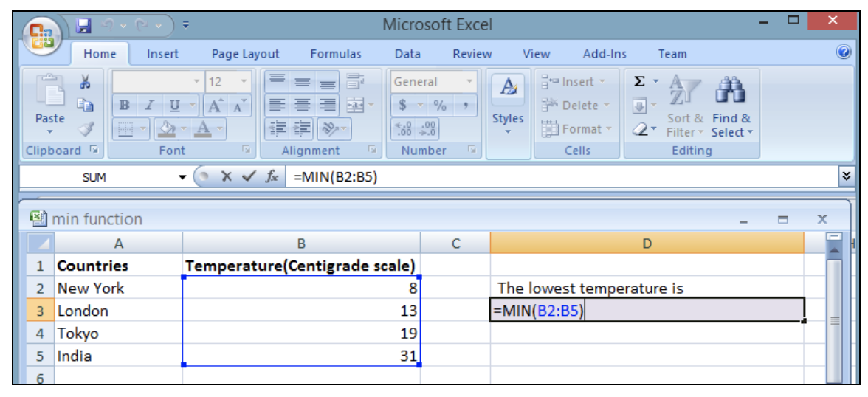This screenshot has width=868, height=397.
Task: Click the Clear eraser icon
Action: point(639,129)
